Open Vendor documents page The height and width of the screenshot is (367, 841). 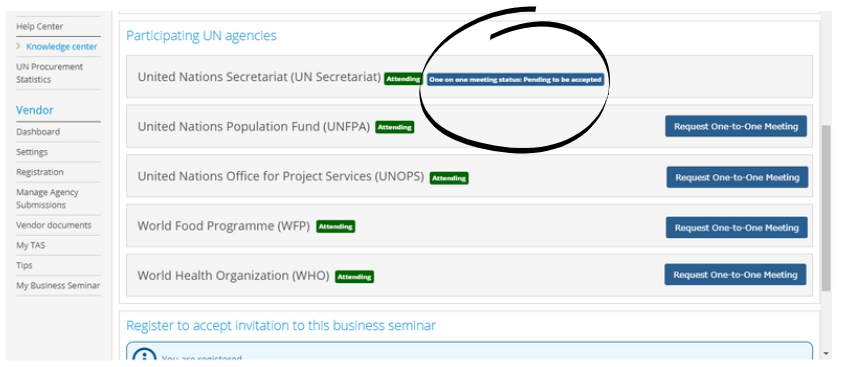click(x=54, y=225)
